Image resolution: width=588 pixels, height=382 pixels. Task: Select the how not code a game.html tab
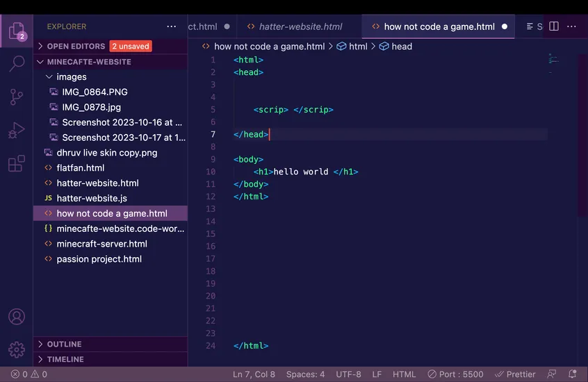tap(439, 27)
